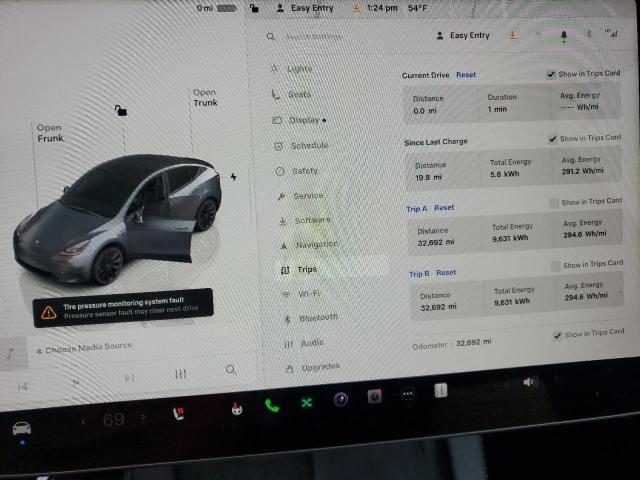
Task: Open Audio settings
Action: click(x=304, y=343)
